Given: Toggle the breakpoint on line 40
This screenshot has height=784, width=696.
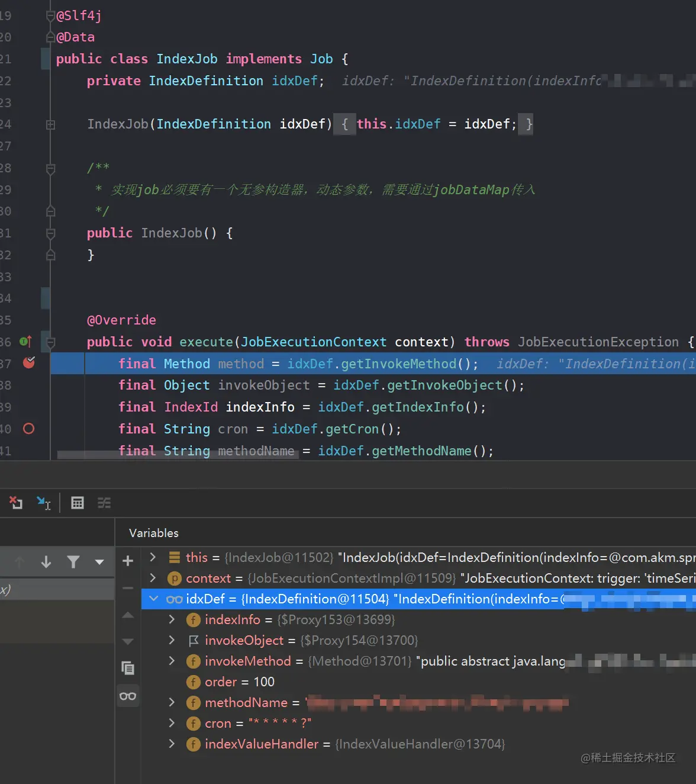Looking at the screenshot, I should point(28,429).
